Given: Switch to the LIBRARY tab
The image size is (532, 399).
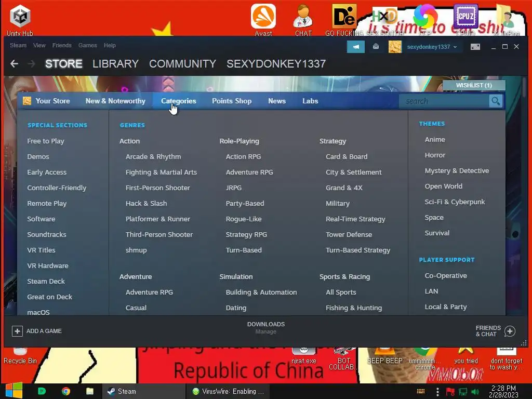Looking at the screenshot, I should [x=115, y=64].
